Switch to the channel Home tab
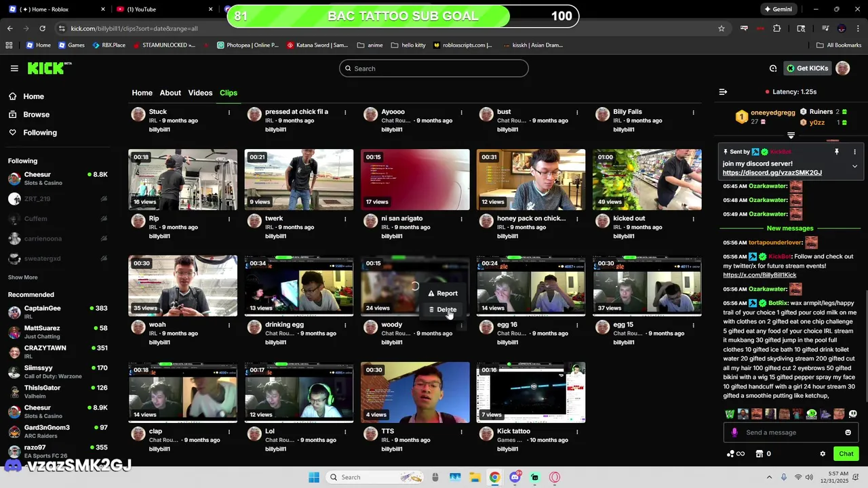The height and width of the screenshot is (488, 868). coord(142,93)
